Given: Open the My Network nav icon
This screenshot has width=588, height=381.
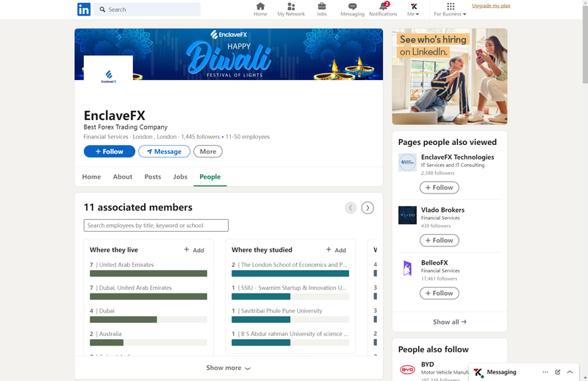Looking at the screenshot, I should pyautogui.click(x=291, y=10).
